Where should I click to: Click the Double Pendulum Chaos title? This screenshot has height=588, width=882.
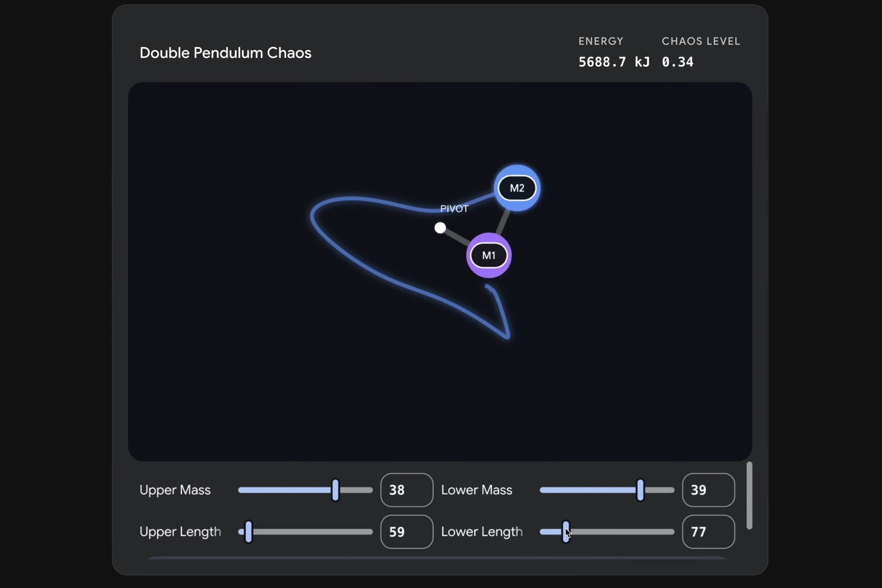pos(225,53)
